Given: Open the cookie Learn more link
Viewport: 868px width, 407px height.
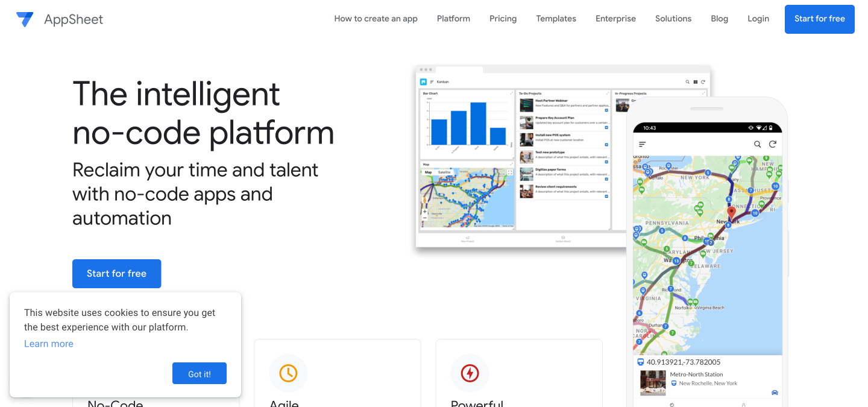Looking at the screenshot, I should (x=49, y=344).
